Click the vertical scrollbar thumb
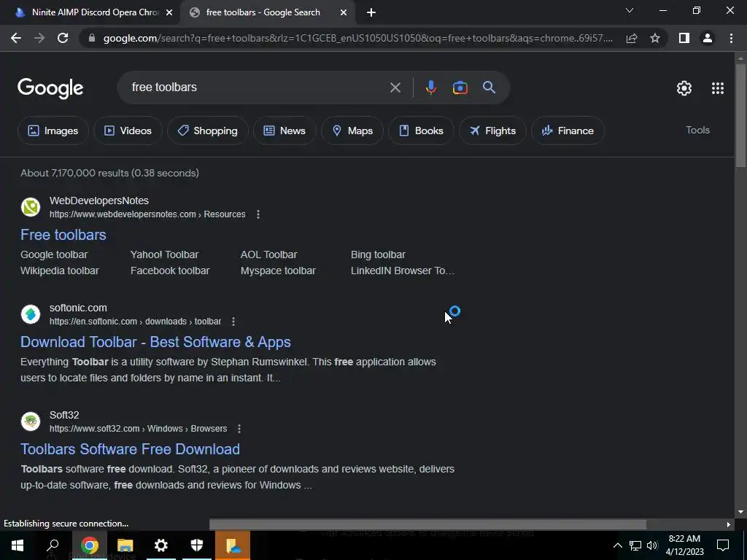Screen dimensions: 747x560 (x=740, y=114)
